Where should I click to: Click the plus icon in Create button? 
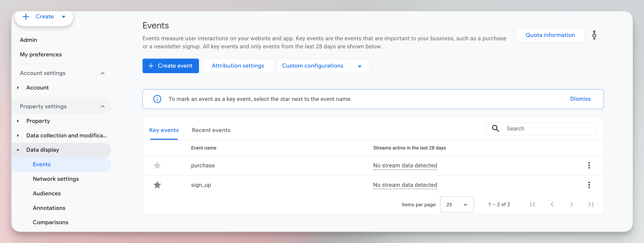click(26, 17)
